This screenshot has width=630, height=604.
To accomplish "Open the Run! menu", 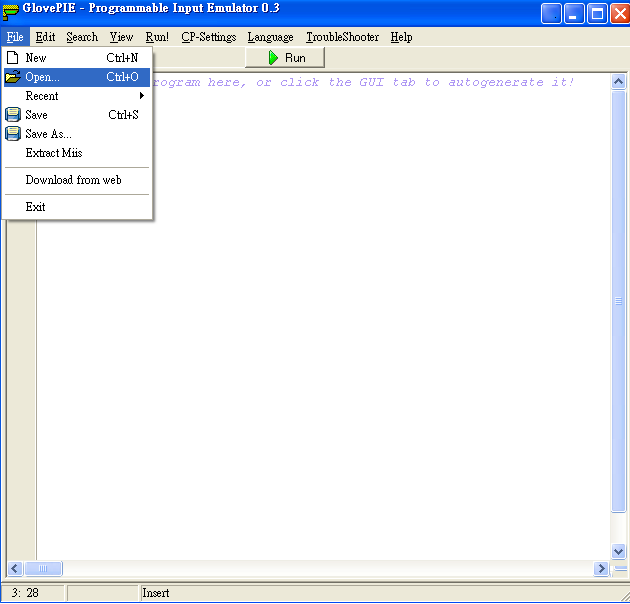I will tap(157, 37).
